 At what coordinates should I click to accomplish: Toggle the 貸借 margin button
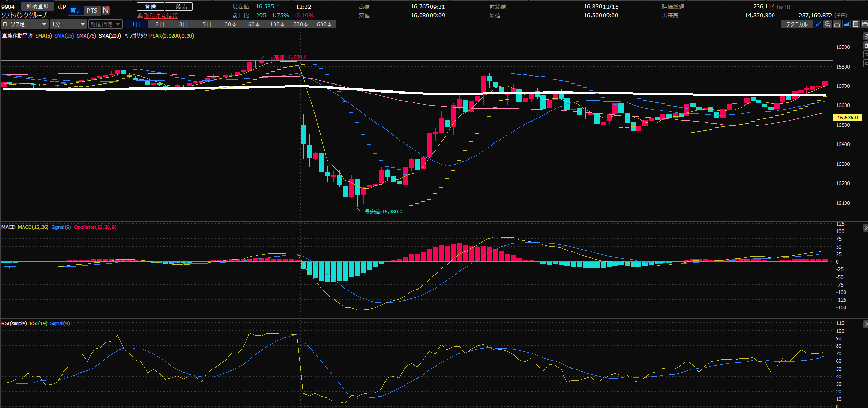pyautogui.click(x=150, y=7)
